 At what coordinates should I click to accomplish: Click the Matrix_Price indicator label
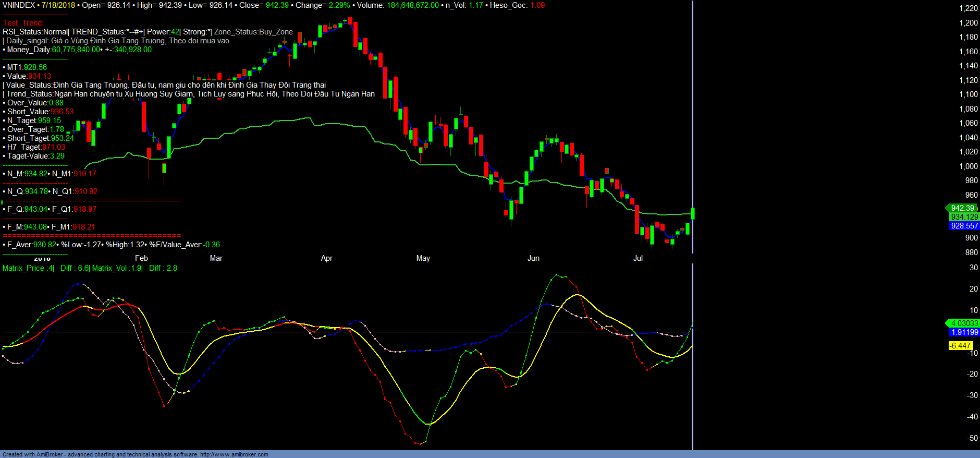point(28,268)
